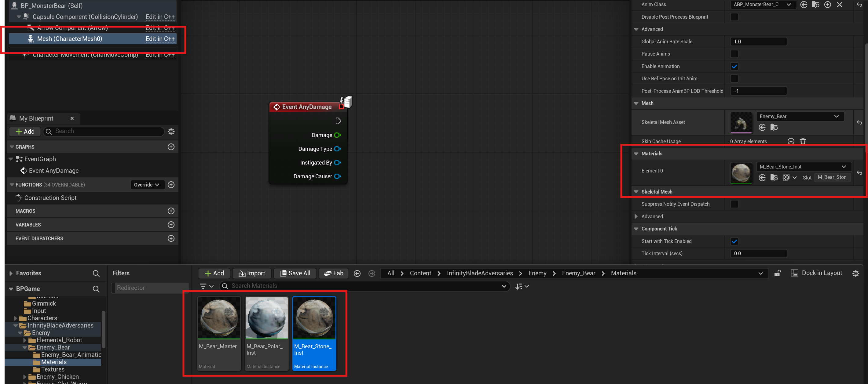
Task: Enable the Pause Anims checkbox
Action: click(734, 54)
